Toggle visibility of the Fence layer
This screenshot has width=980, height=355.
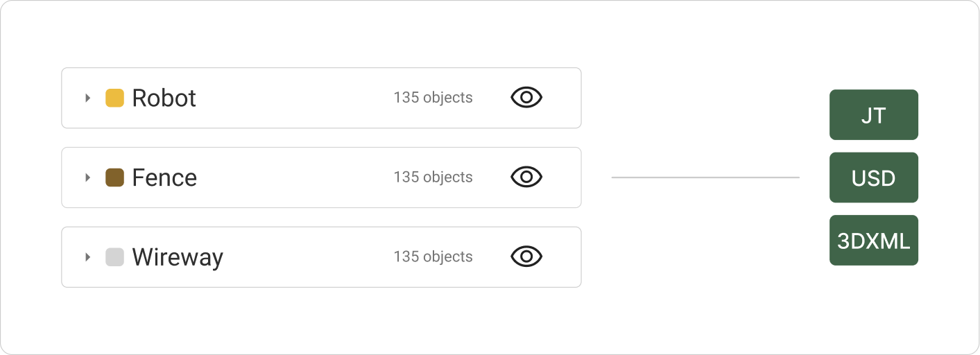pos(526,177)
